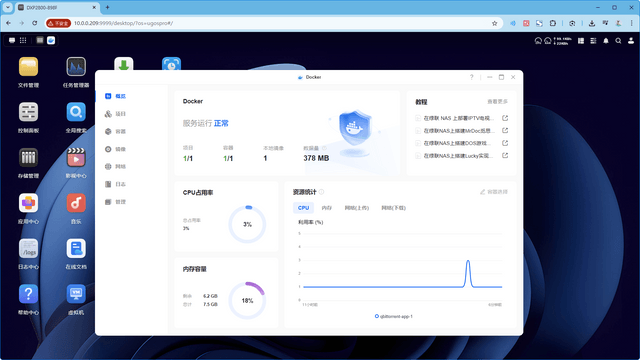
Task: Open the browser tab search chevron
Action: [x=8, y=7]
